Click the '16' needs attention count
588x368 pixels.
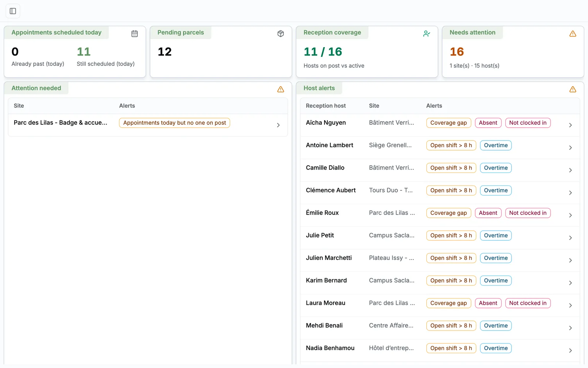tap(457, 52)
